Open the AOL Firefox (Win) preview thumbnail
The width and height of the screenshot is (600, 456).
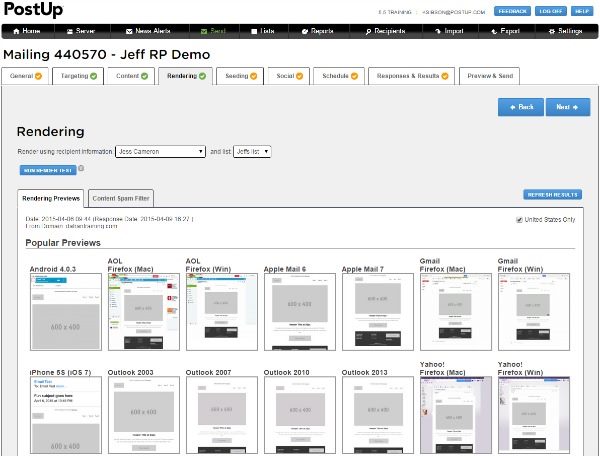(x=222, y=312)
